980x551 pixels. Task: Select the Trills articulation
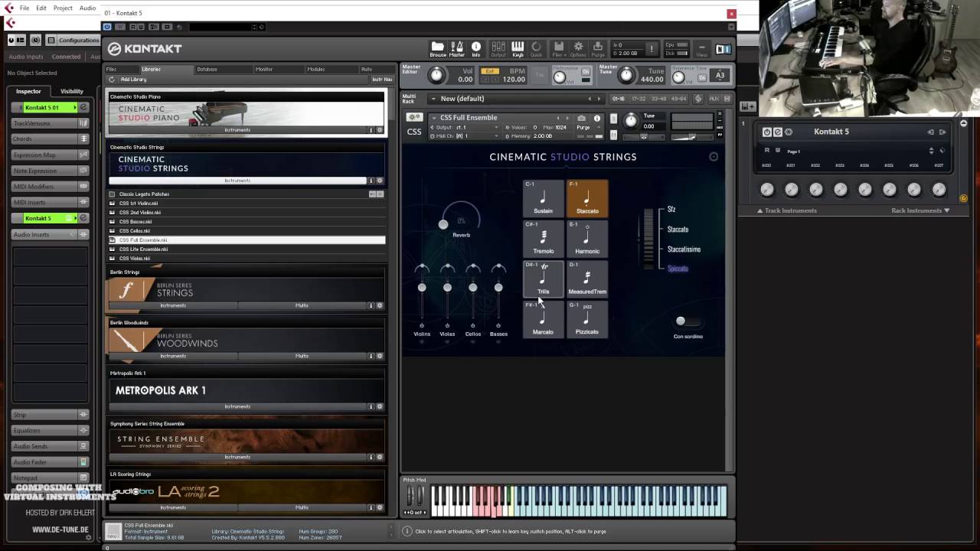543,279
